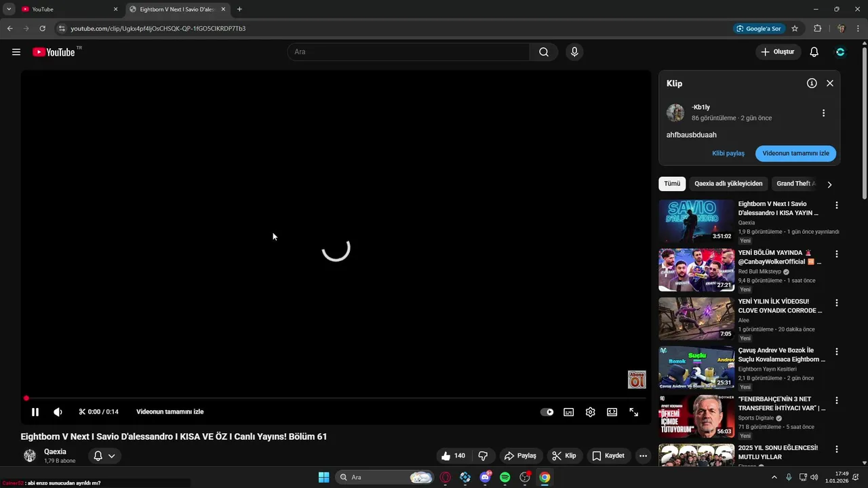Select the Tümü filter chip
The width and height of the screenshot is (868, 488).
(672, 184)
